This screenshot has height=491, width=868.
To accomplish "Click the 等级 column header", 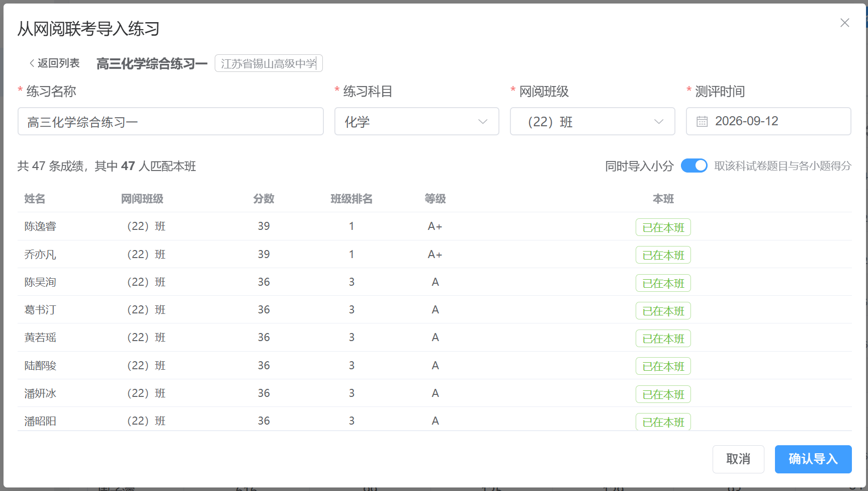I will click(x=435, y=199).
